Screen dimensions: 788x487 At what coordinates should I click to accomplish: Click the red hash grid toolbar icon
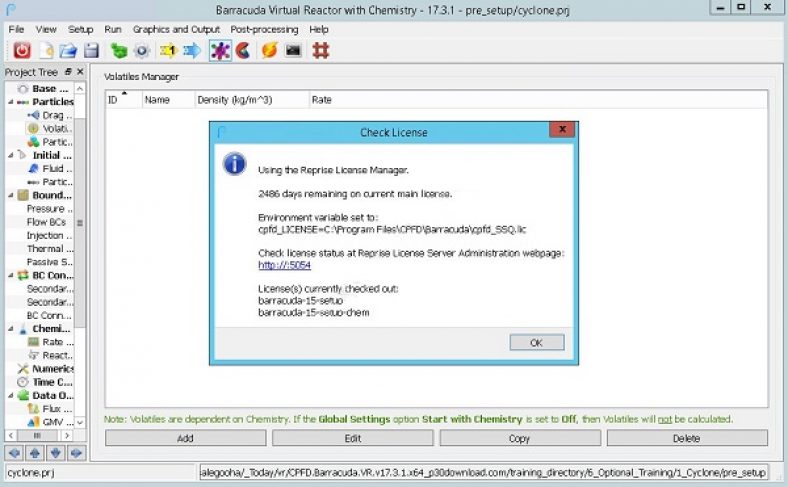coord(321,50)
